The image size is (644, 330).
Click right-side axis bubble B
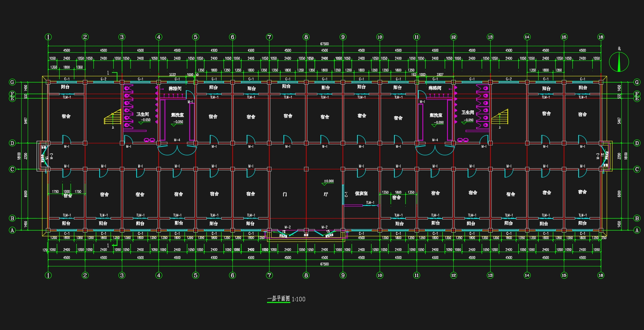tap(637, 218)
